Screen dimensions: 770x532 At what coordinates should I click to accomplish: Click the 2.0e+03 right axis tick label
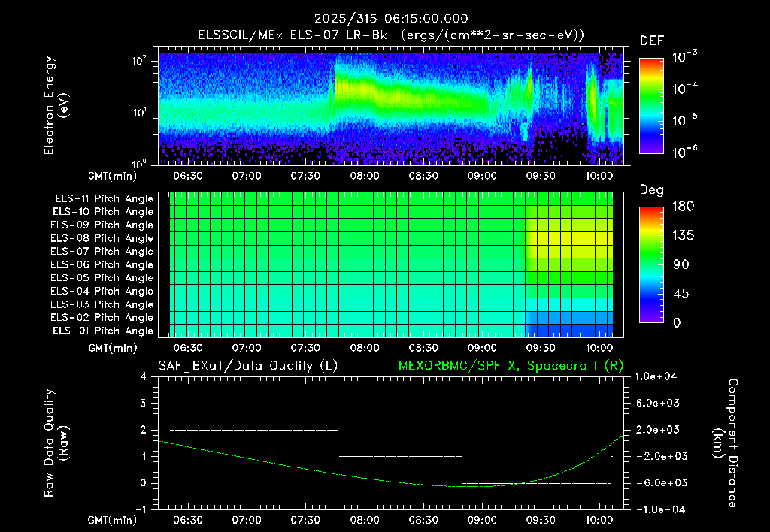657,430
